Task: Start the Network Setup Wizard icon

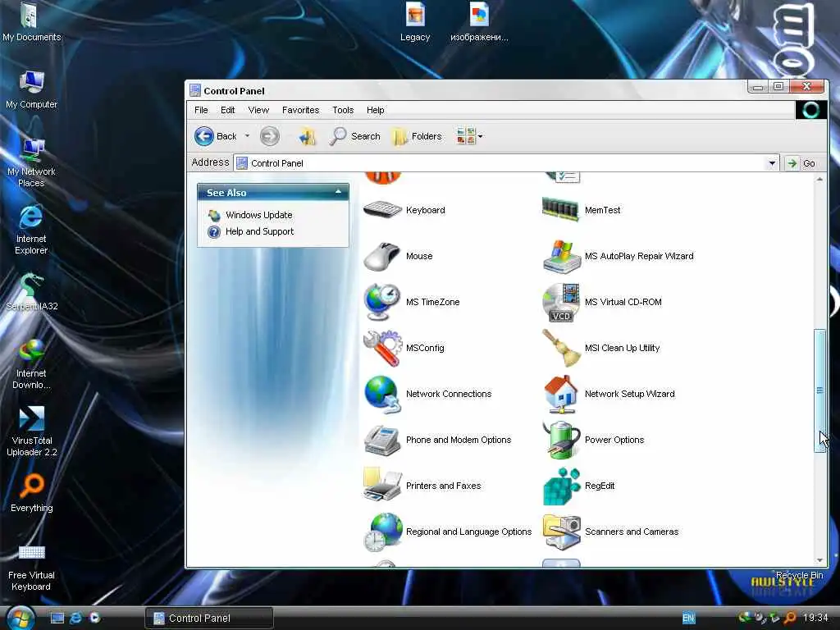Action: [561, 395]
